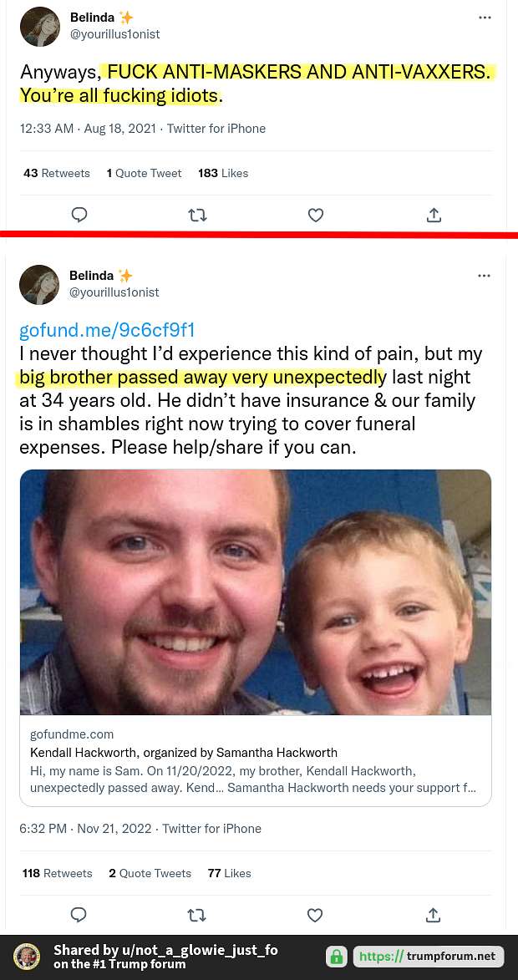View the 118 Retweets list
This screenshot has height=980, width=518.
click(58, 873)
